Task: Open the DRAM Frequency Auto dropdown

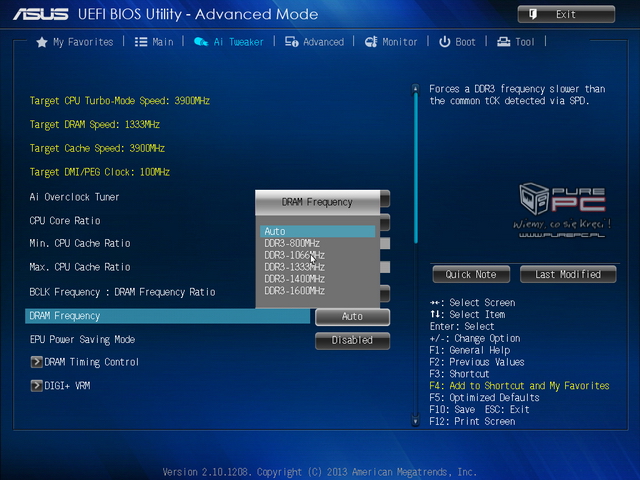Action: click(x=352, y=316)
